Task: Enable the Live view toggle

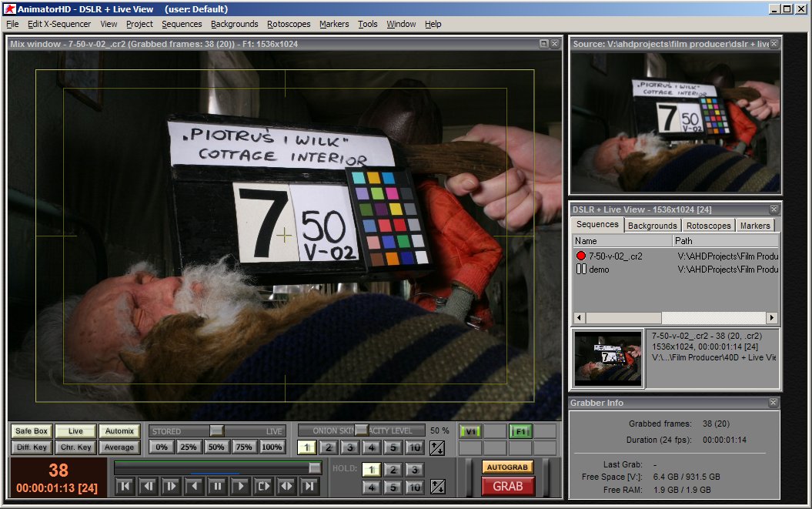Action: (75, 431)
